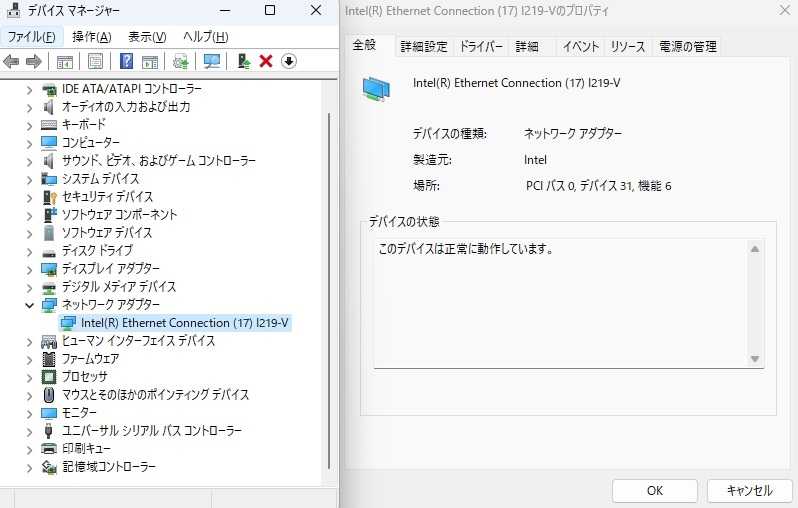Collapse the ネットワーク アダプター tree node
The width and height of the screenshot is (798, 508).
click(x=30, y=305)
